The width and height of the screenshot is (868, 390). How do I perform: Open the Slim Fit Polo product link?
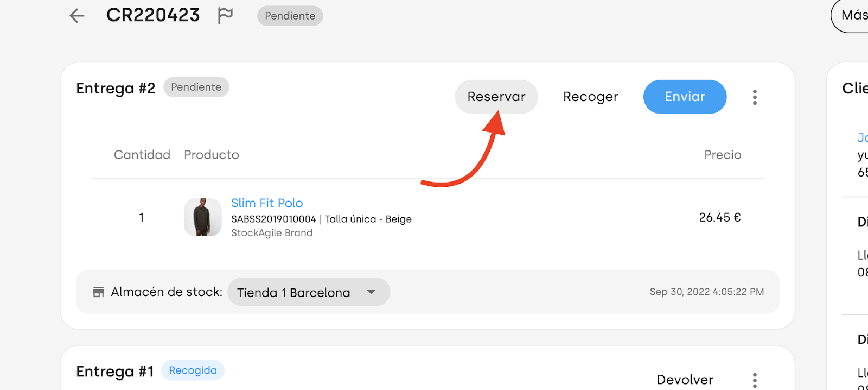(x=267, y=203)
